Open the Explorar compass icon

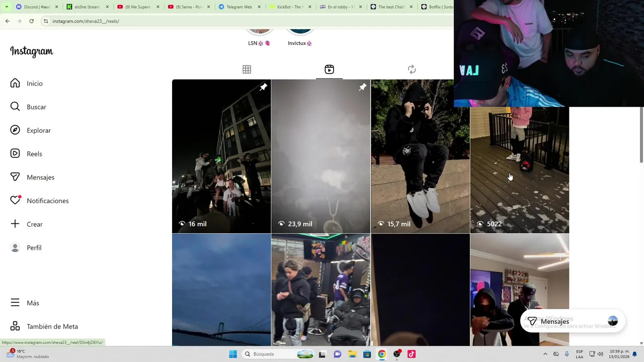pos(15,130)
